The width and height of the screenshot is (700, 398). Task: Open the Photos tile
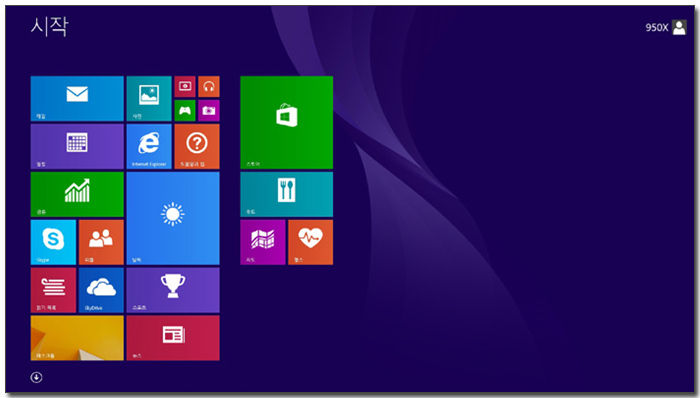[149, 98]
